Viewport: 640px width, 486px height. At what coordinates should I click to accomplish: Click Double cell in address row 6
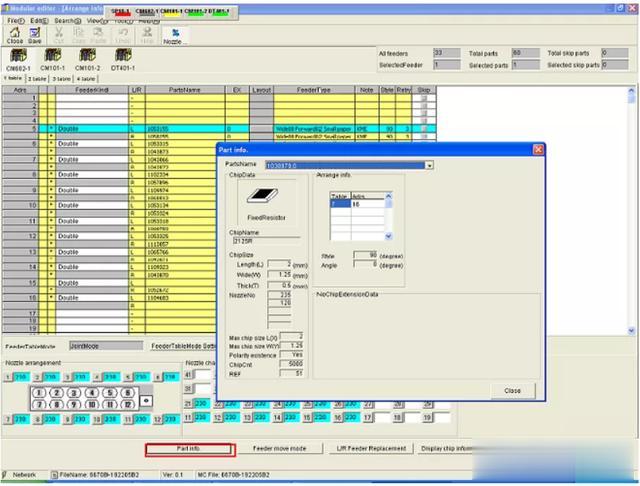pyautogui.click(x=92, y=144)
